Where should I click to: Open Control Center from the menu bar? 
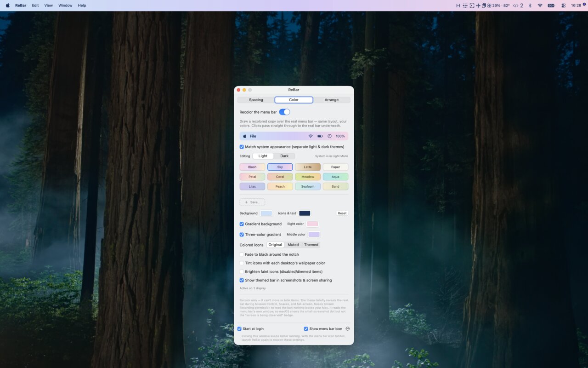(564, 6)
